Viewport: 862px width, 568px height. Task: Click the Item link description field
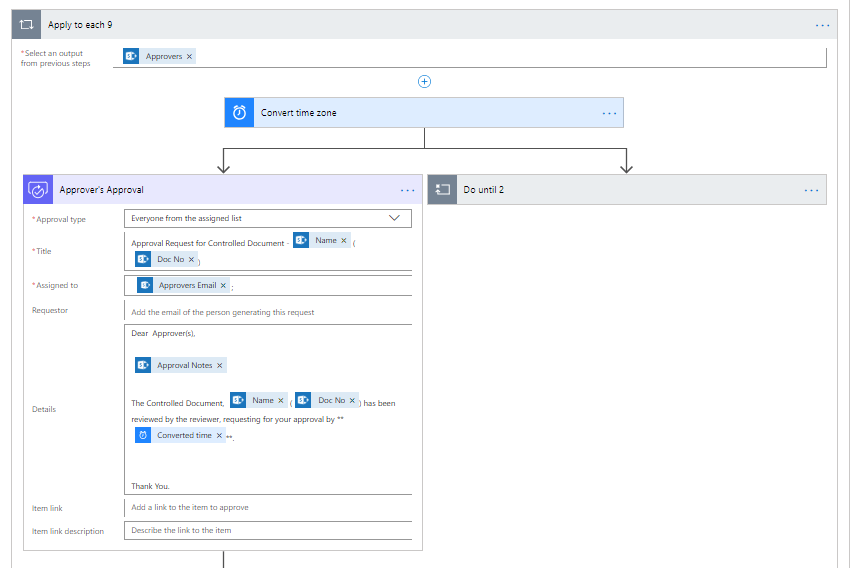click(x=268, y=531)
